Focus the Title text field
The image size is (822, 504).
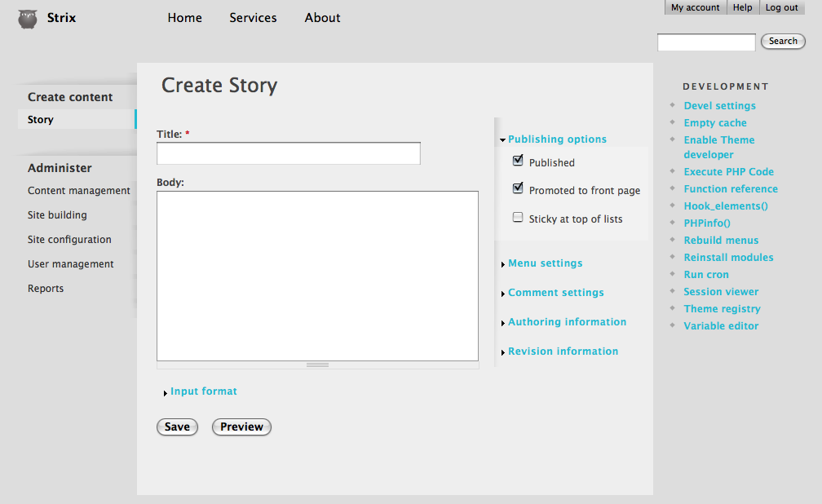[288, 153]
